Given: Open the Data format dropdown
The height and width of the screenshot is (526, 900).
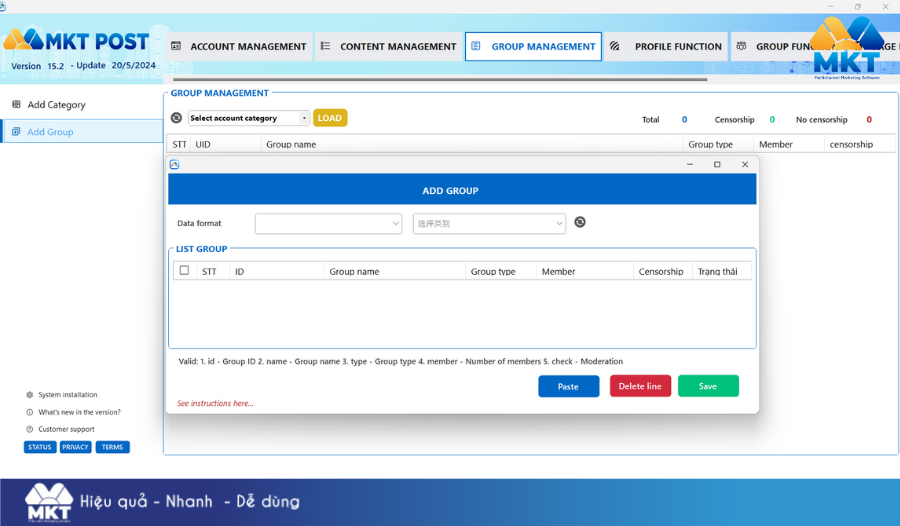Looking at the screenshot, I should pos(328,223).
